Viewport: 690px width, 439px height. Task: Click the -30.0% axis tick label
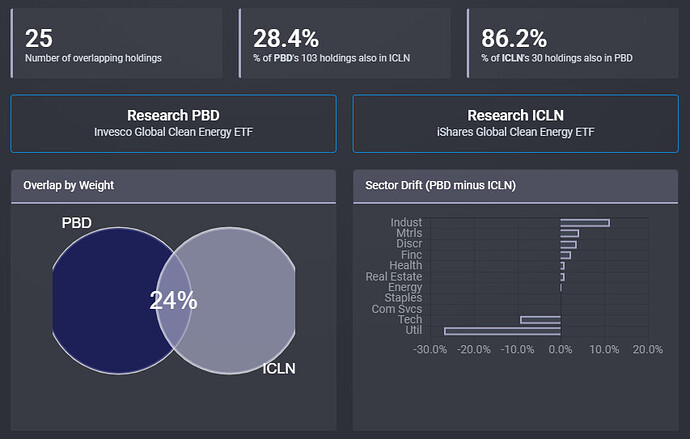coord(430,350)
